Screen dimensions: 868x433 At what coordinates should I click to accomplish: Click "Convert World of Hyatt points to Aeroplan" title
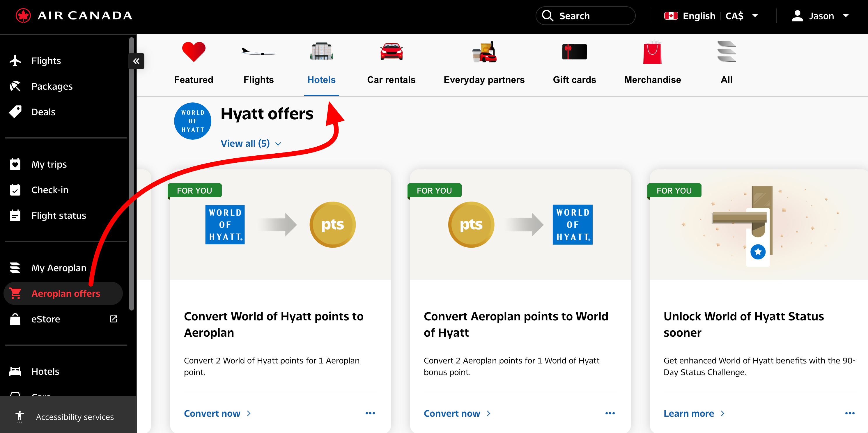274,324
